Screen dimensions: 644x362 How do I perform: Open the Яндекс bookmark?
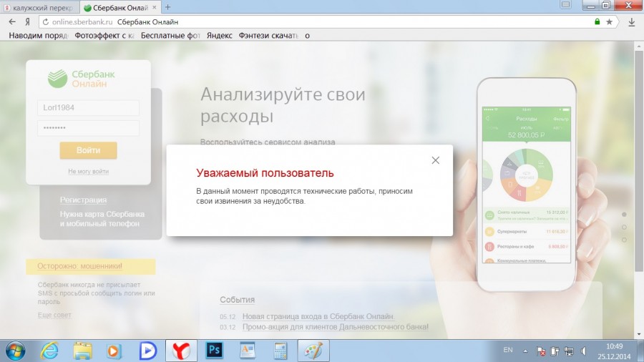click(x=219, y=35)
